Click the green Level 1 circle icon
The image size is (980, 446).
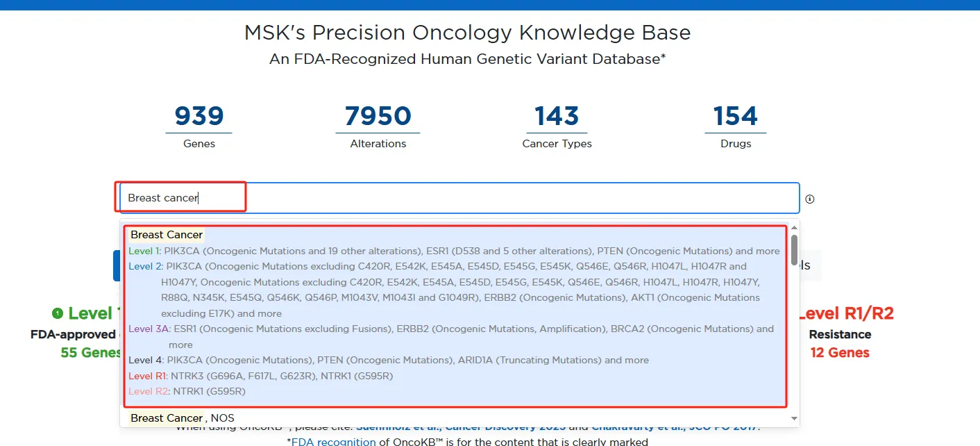58,313
